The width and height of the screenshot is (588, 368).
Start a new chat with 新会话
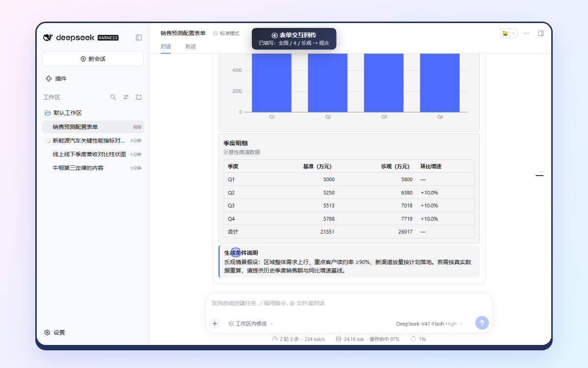pos(93,59)
